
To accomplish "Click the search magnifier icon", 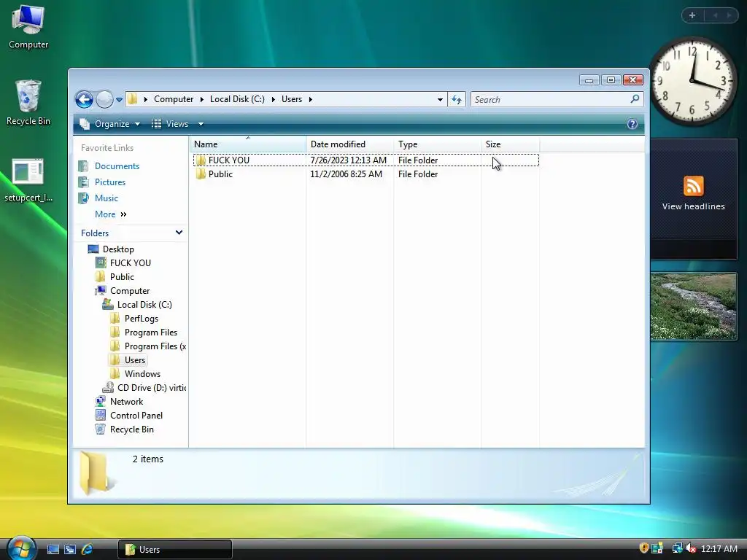I will pyautogui.click(x=635, y=99).
